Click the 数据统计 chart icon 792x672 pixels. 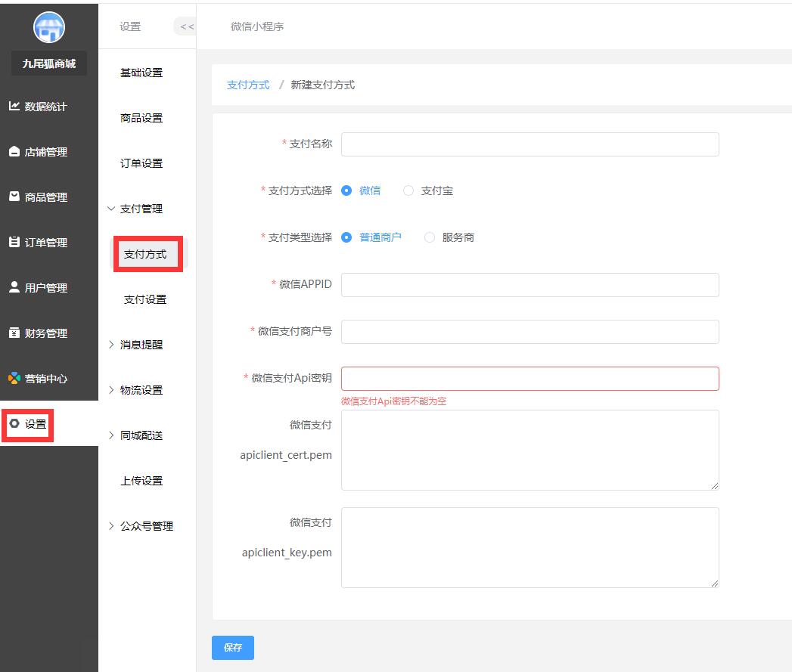click(14, 106)
